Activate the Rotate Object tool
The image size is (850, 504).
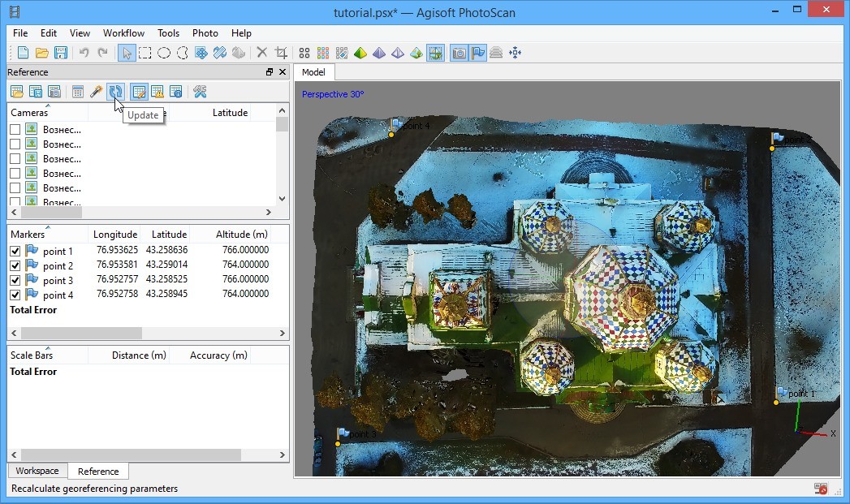coord(238,53)
